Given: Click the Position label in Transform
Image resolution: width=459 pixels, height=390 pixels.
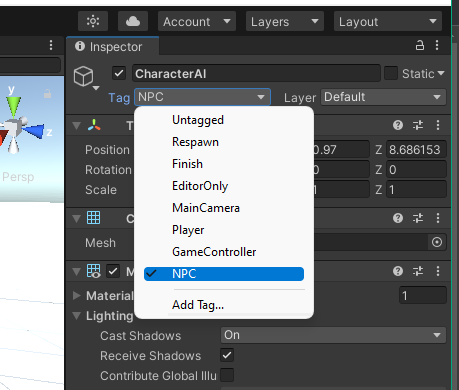Looking at the screenshot, I should (107, 150).
